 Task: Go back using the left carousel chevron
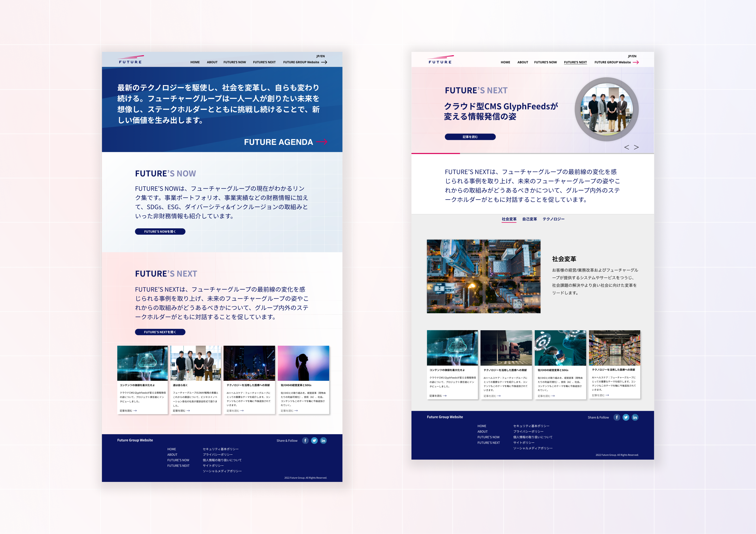click(x=627, y=147)
